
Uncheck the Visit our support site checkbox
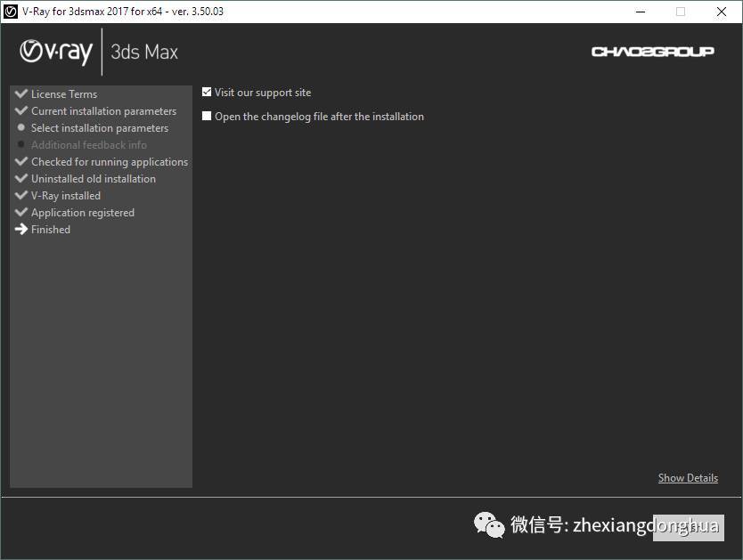(x=207, y=92)
